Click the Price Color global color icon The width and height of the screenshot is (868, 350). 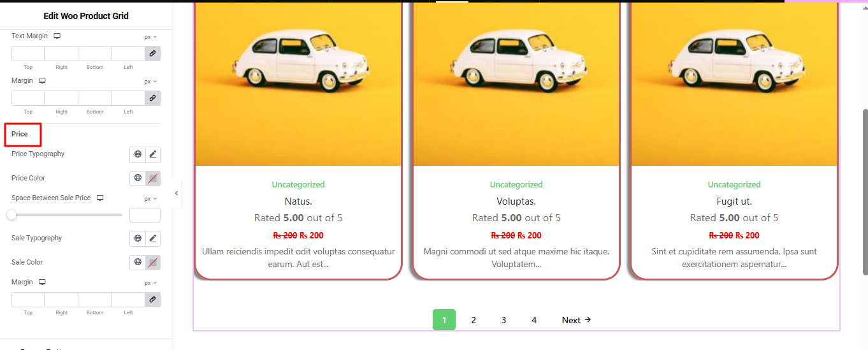point(138,179)
